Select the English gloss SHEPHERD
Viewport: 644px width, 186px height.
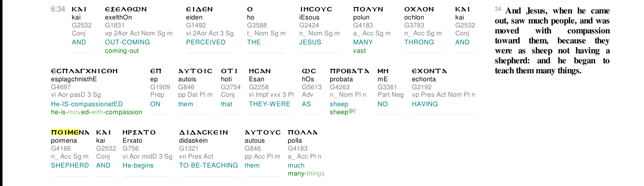[x=70, y=165]
